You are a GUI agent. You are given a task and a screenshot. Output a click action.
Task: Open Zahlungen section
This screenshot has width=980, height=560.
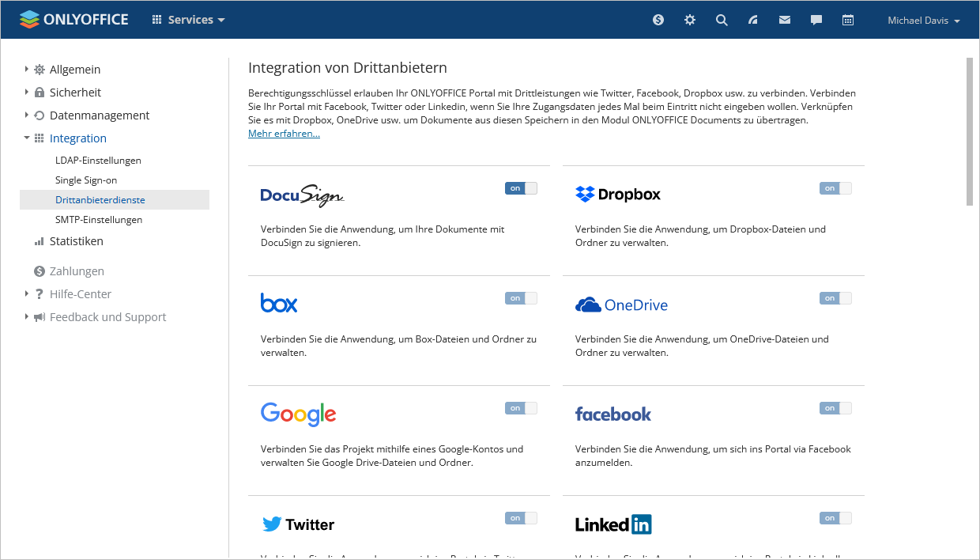point(77,271)
